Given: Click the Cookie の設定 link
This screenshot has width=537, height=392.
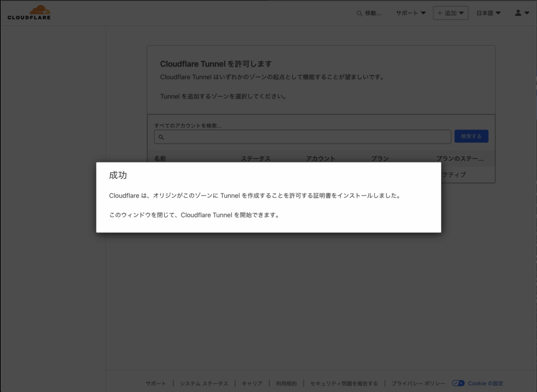Looking at the screenshot, I should [486, 384].
